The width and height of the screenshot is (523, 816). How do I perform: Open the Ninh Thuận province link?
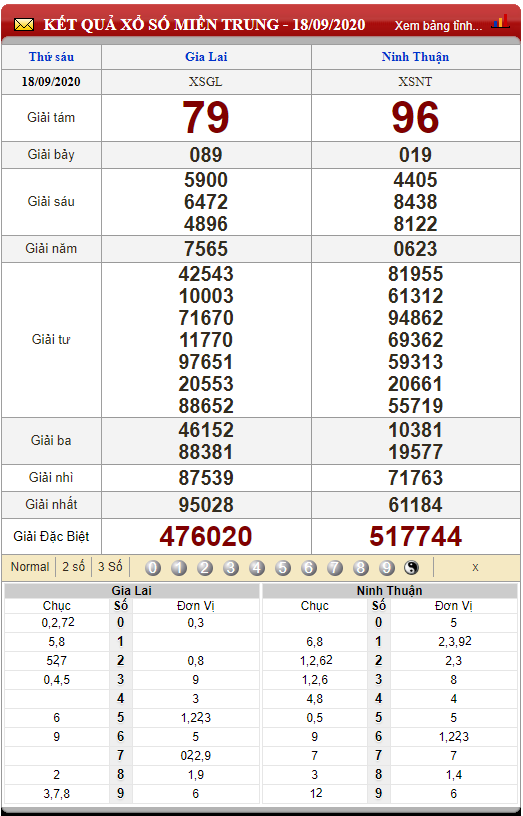pos(415,57)
